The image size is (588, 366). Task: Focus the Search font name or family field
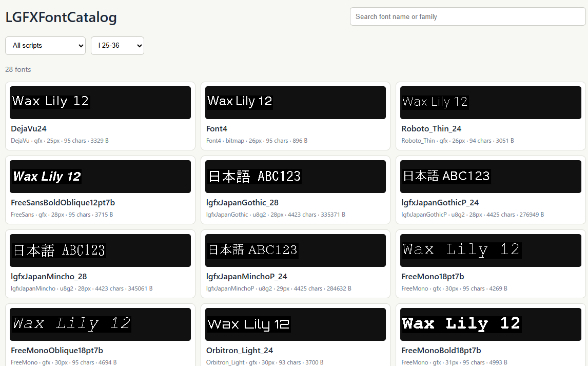(467, 16)
